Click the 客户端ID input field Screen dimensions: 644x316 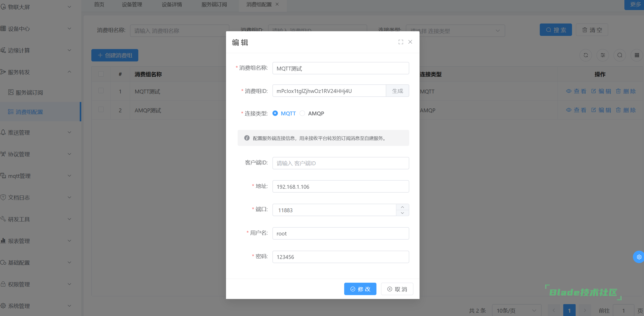coord(340,163)
